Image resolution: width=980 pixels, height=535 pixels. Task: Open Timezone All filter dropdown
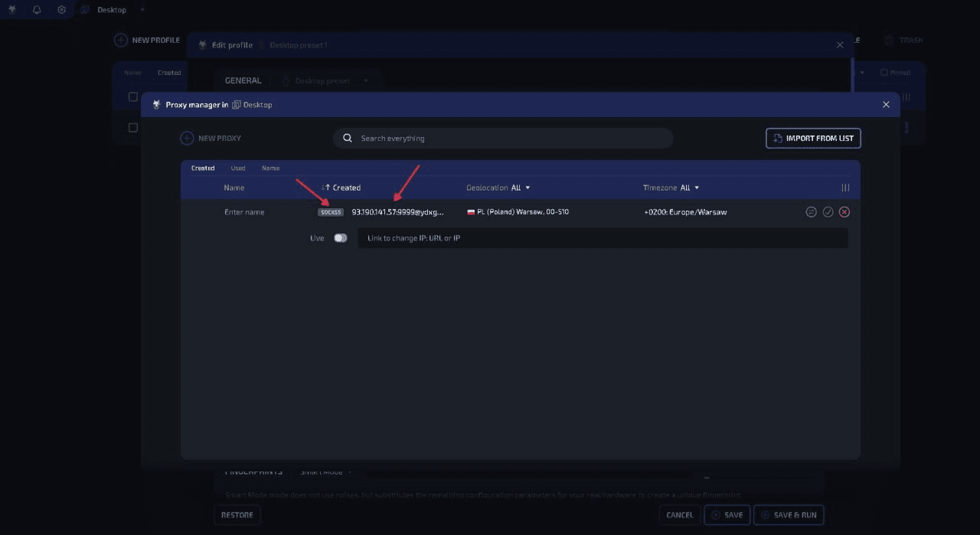[x=671, y=188]
